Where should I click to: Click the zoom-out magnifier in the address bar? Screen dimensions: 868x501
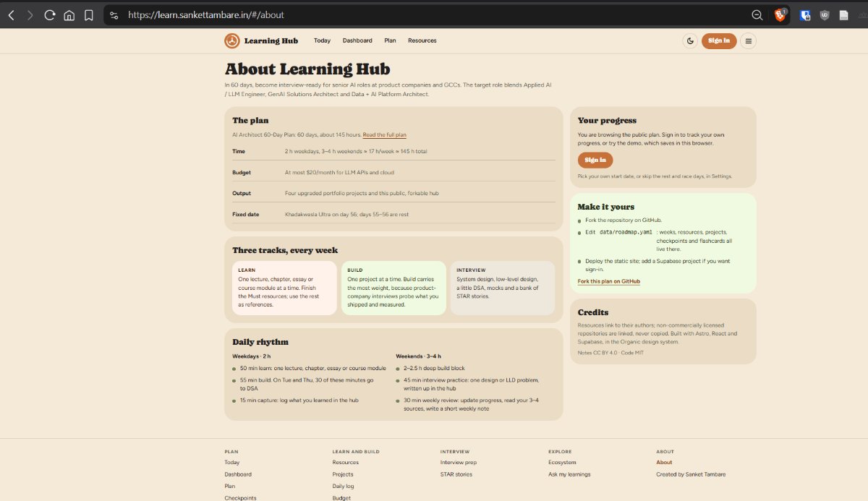click(x=757, y=14)
